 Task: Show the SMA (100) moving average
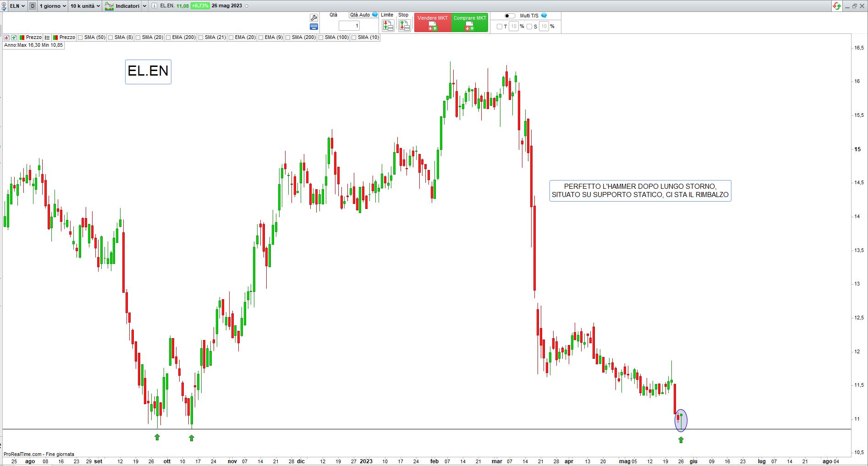tap(321, 38)
